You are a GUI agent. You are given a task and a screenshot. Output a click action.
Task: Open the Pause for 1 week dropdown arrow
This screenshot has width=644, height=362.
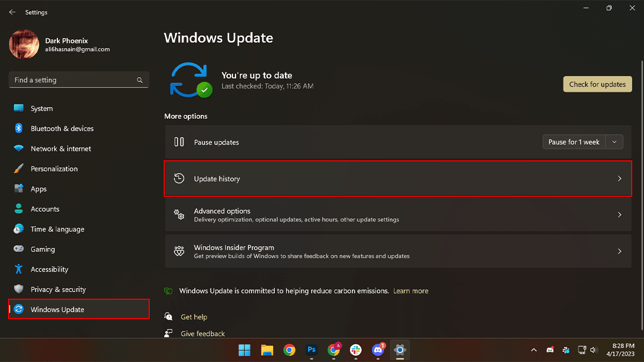pyautogui.click(x=614, y=142)
